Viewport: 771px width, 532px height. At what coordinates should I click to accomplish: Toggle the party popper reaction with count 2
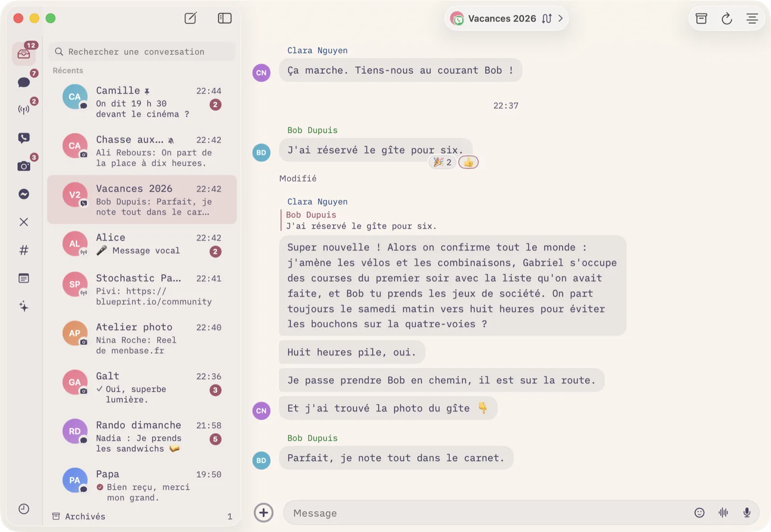(442, 162)
